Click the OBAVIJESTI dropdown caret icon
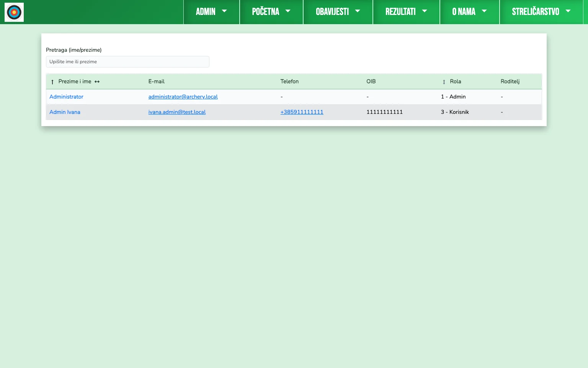Viewport: 588px width, 368px height. [357, 11]
